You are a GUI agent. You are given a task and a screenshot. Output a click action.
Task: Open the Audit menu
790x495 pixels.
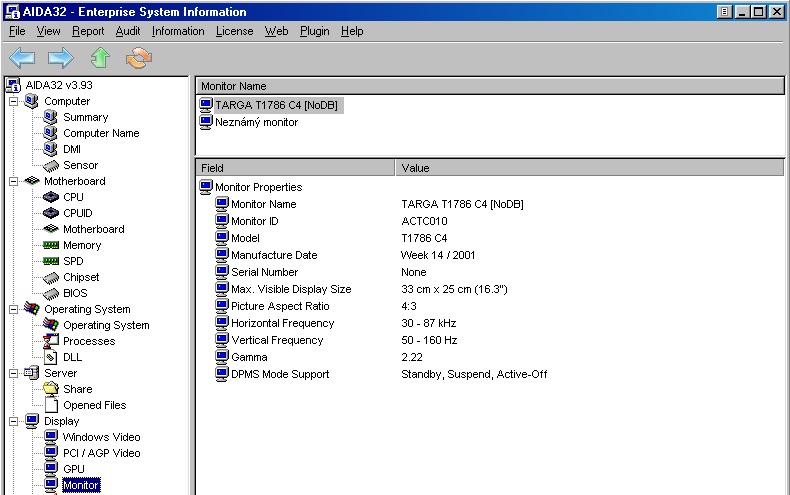[x=128, y=31]
